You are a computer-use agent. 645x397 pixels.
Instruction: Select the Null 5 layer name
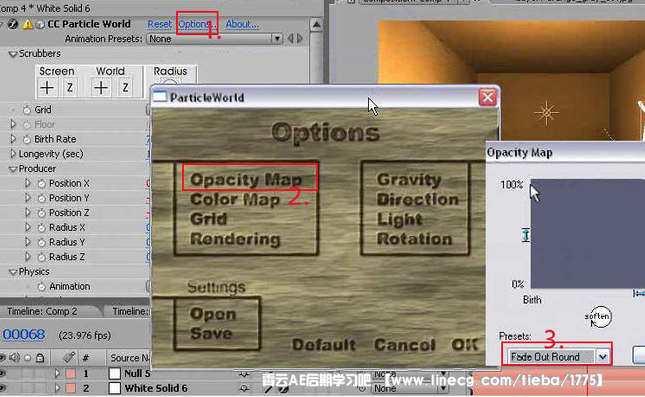coord(137,374)
